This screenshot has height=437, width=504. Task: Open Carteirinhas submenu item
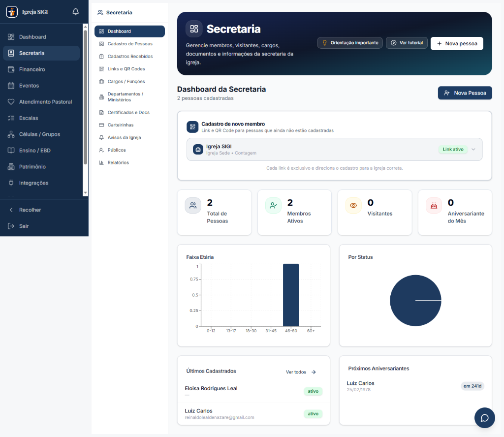[129, 125]
